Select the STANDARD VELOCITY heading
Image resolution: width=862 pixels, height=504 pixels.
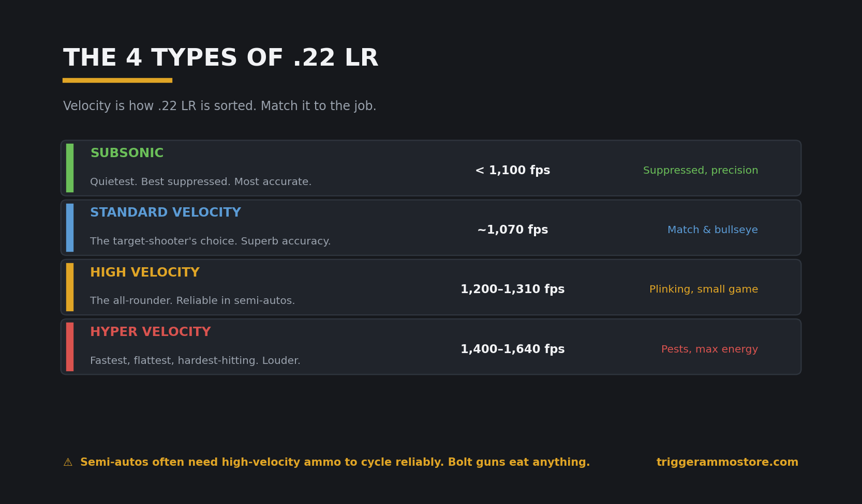(x=166, y=212)
